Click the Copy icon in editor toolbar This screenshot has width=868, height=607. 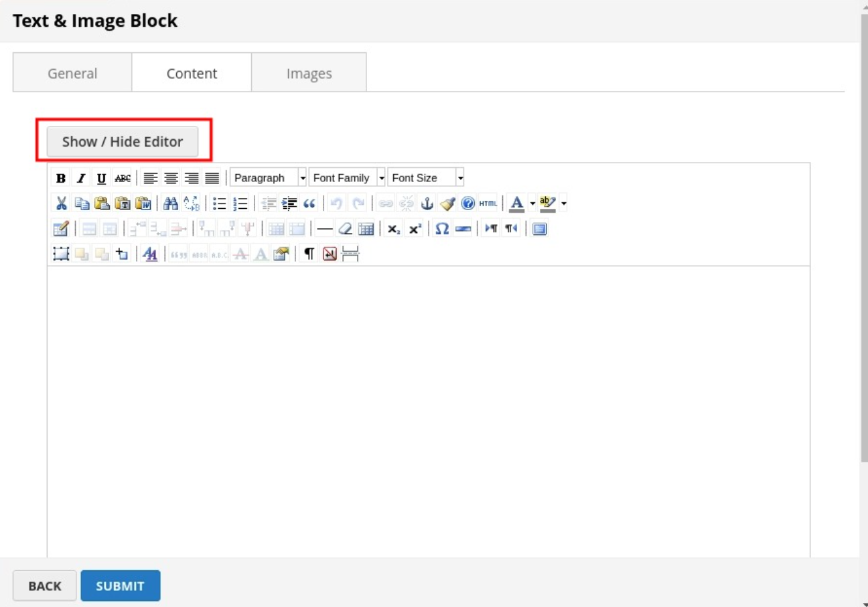(x=82, y=203)
